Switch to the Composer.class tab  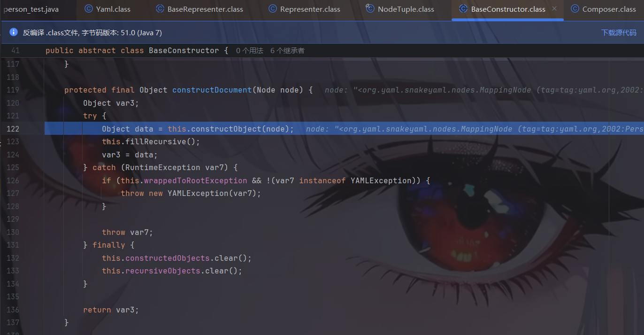click(x=609, y=9)
